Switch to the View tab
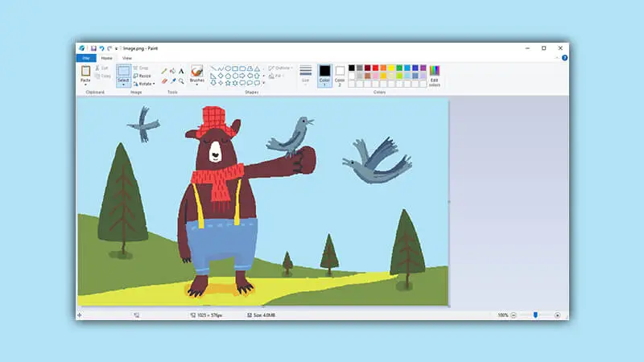This screenshot has height=362, width=644. click(127, 58)
